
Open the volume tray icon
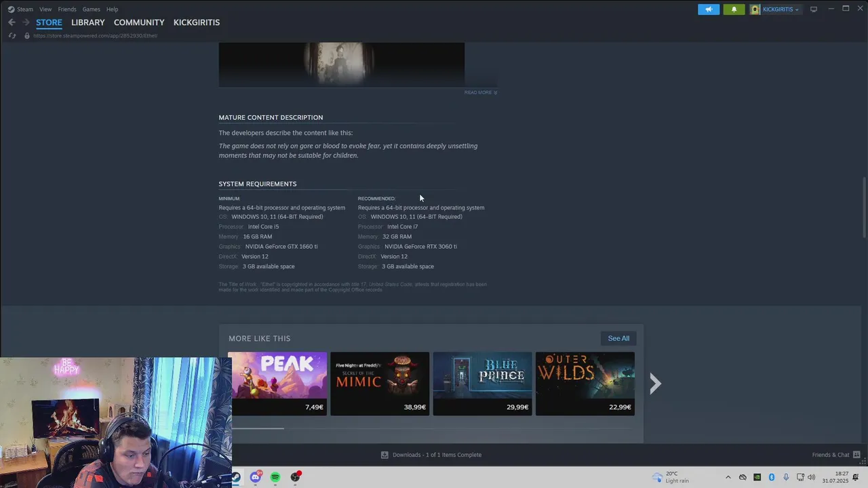[x=812, y=477]
